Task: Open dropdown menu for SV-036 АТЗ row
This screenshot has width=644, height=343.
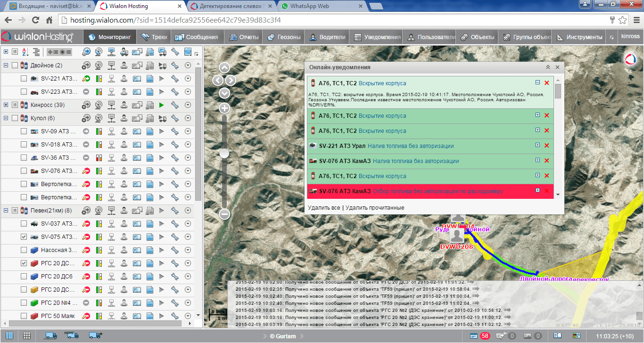Action: pos(188,158)
